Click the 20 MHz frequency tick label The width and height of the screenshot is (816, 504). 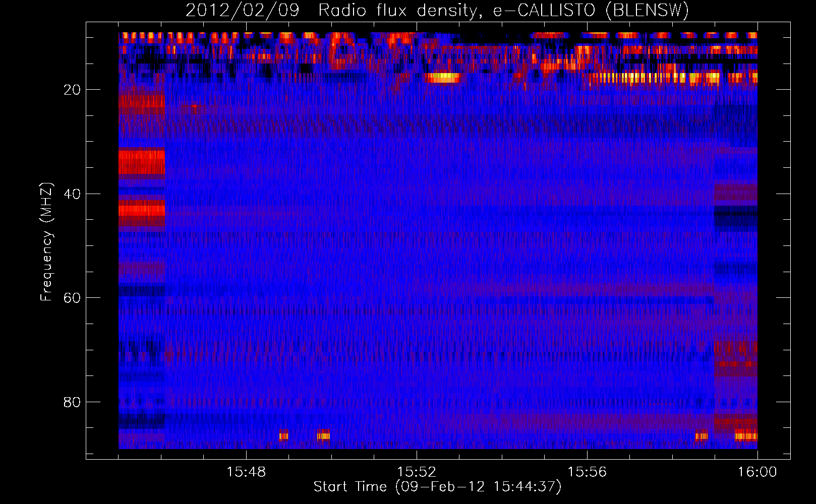(x=73, y=90)
